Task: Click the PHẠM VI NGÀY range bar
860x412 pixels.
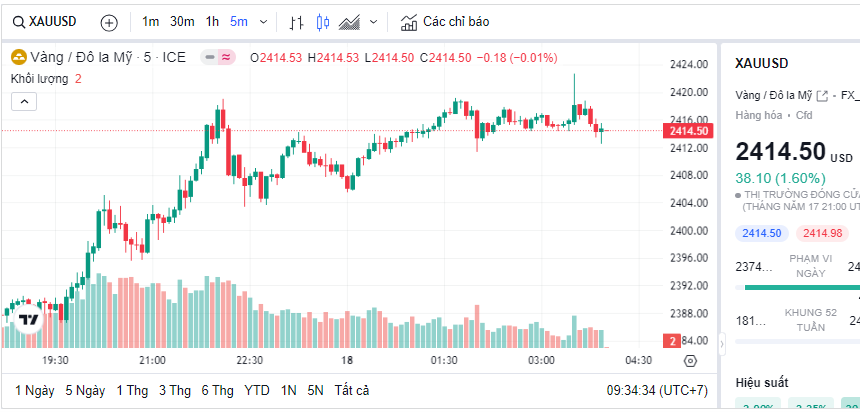Action: coord(802,288)
